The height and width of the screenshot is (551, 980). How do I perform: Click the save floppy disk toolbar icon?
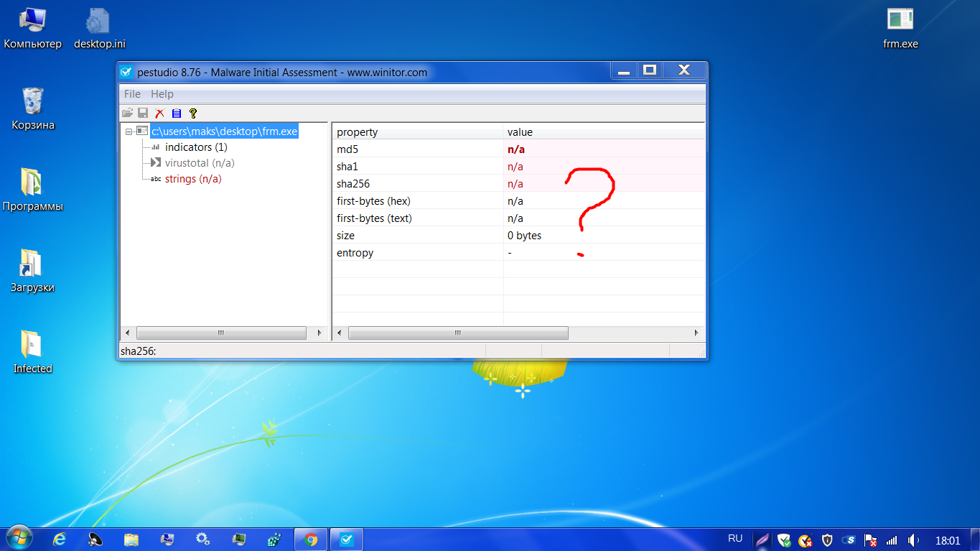[x=143, y=113]
